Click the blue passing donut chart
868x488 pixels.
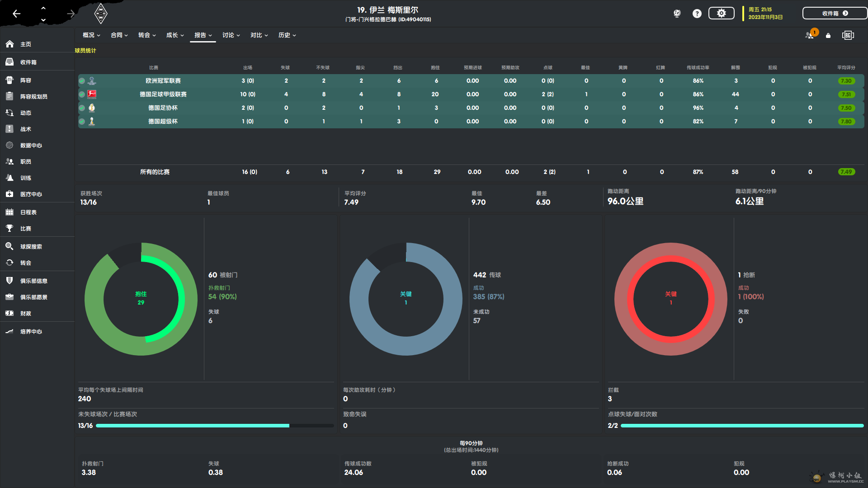406,299
